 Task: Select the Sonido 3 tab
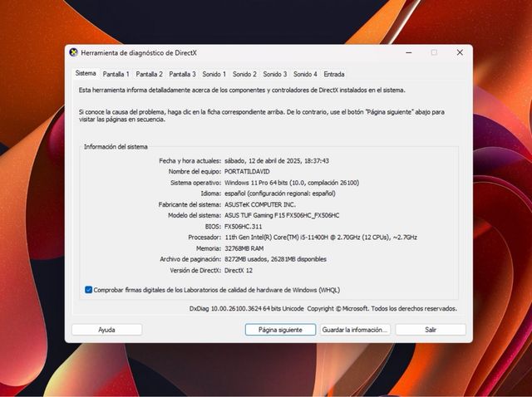point(274,74)
